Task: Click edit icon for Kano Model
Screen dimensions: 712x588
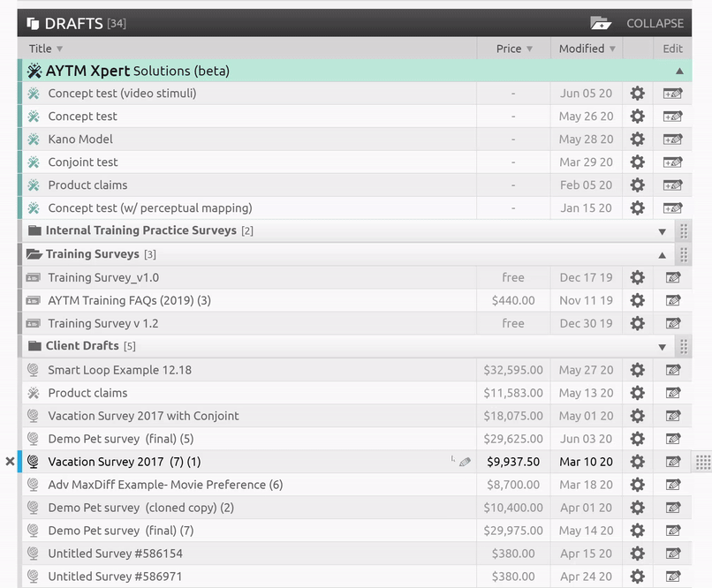Action: 673,139
